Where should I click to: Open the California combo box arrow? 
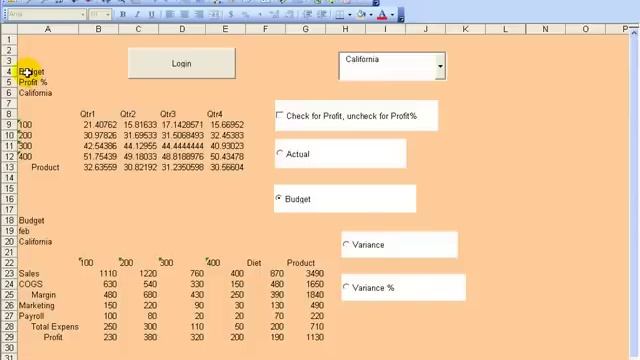(x=440, y=66)
